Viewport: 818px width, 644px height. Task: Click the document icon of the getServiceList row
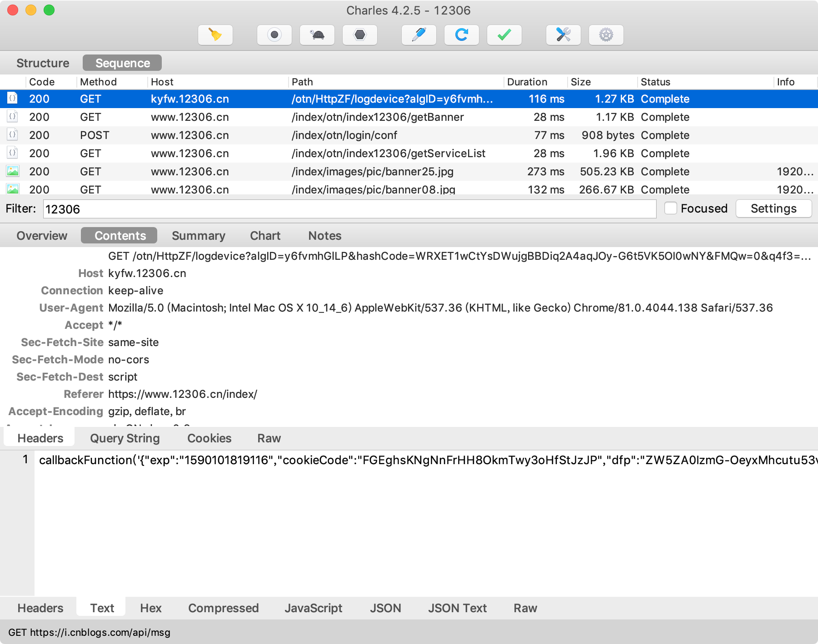pyautogui.click(x=13, y=153)
